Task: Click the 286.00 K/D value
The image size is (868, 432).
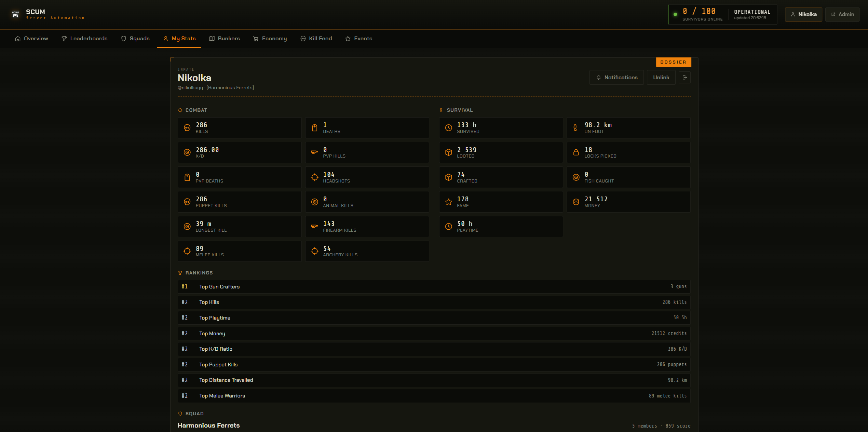Action: (x=207, y=150)
